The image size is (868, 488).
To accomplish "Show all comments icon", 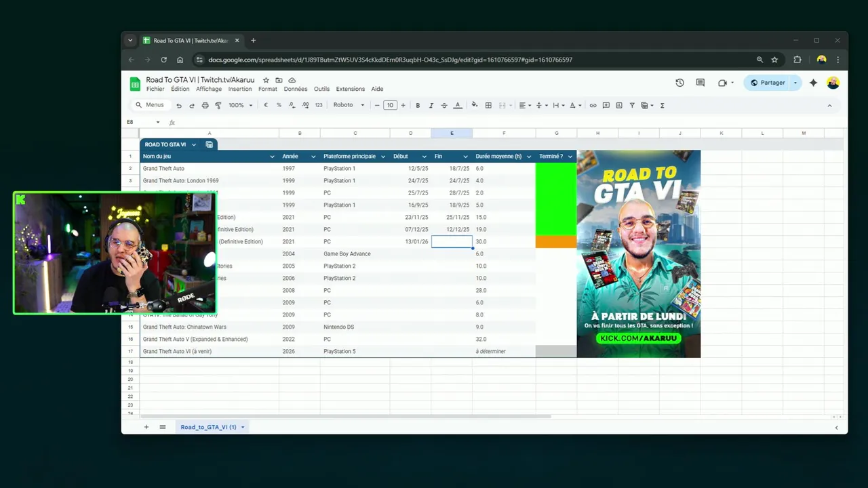I will [701, 83].
